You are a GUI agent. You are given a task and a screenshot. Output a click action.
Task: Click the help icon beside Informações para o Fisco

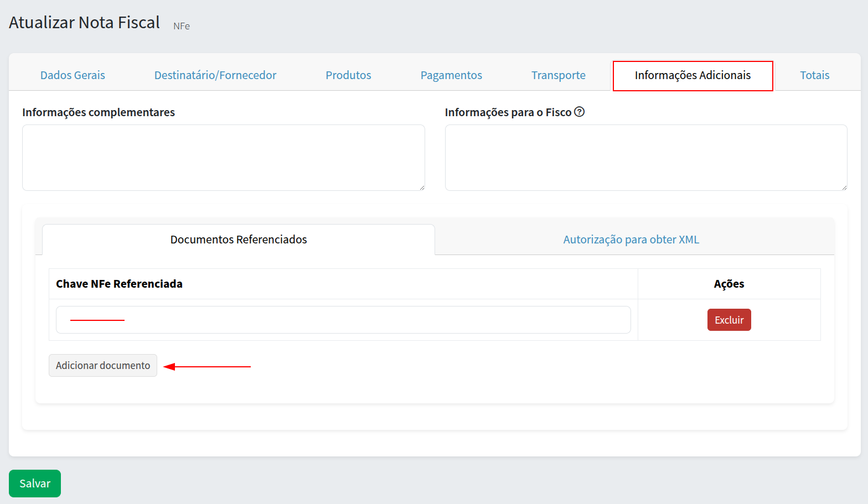click(579, 112)
